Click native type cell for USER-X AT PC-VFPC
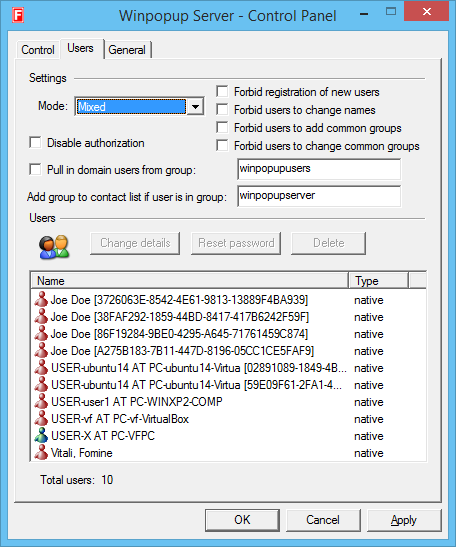 pos(369,436)
